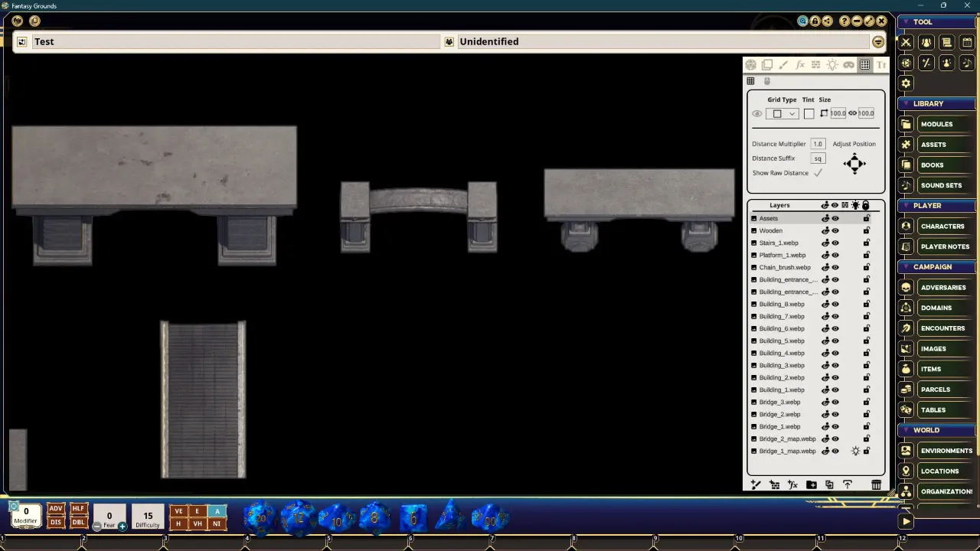Click the minus button next to Fear

click(96, 527)
